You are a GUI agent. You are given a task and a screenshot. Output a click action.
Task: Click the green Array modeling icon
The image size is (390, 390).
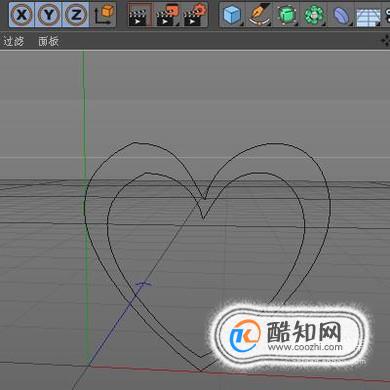314,15
